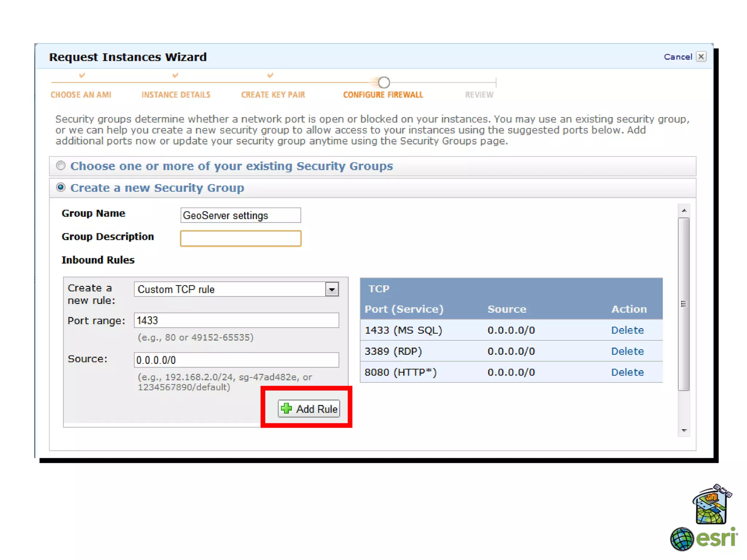The image size is (747, 560).
Task: Open the Custom TCP rule dropdown
Action: click(x=332, y=289)
